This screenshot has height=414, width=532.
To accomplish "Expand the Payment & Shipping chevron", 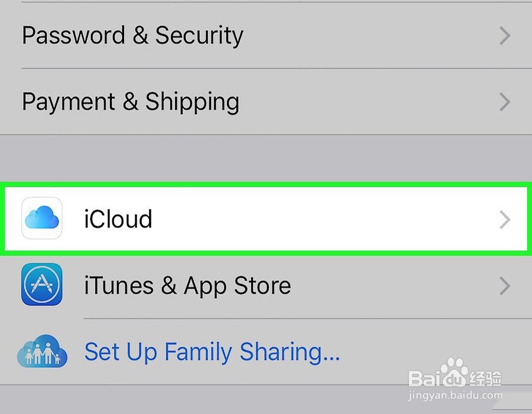I will point(505,102).
